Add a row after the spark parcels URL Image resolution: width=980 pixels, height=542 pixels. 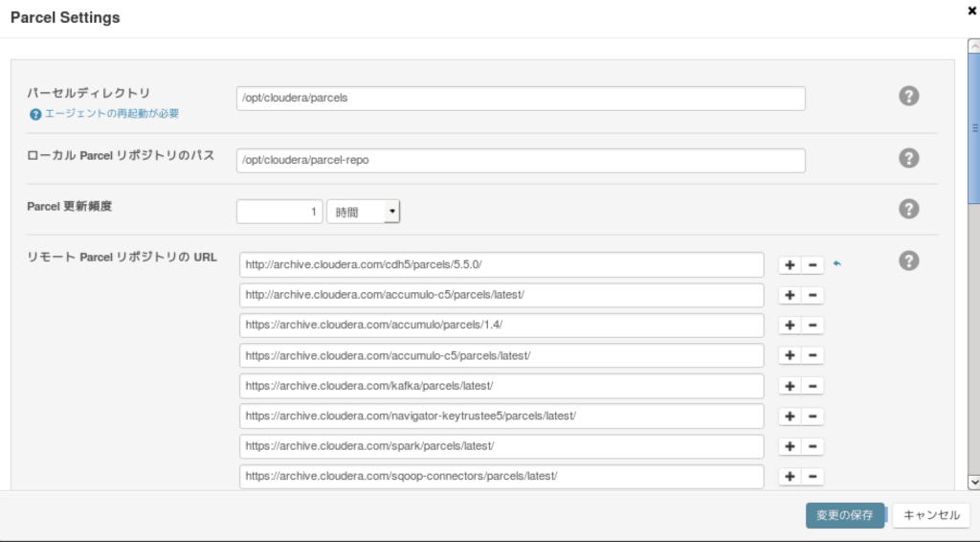[x=790, y=446]
